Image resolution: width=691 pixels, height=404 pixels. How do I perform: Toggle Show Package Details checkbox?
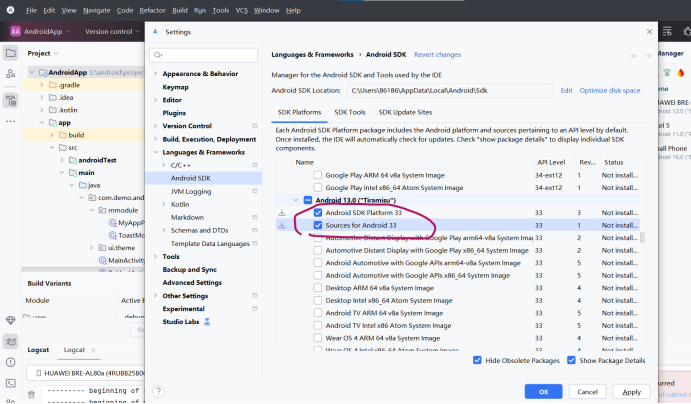(x=571, y=360)
